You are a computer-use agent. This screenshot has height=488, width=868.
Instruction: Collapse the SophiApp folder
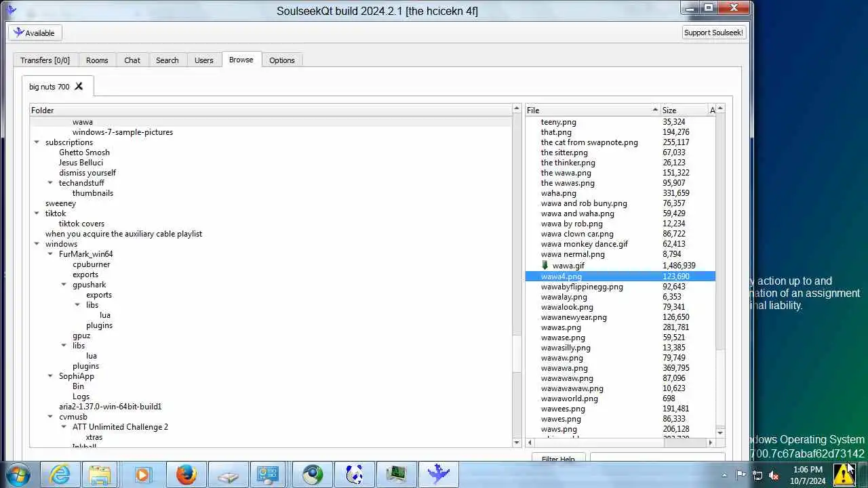click(50, 376)
